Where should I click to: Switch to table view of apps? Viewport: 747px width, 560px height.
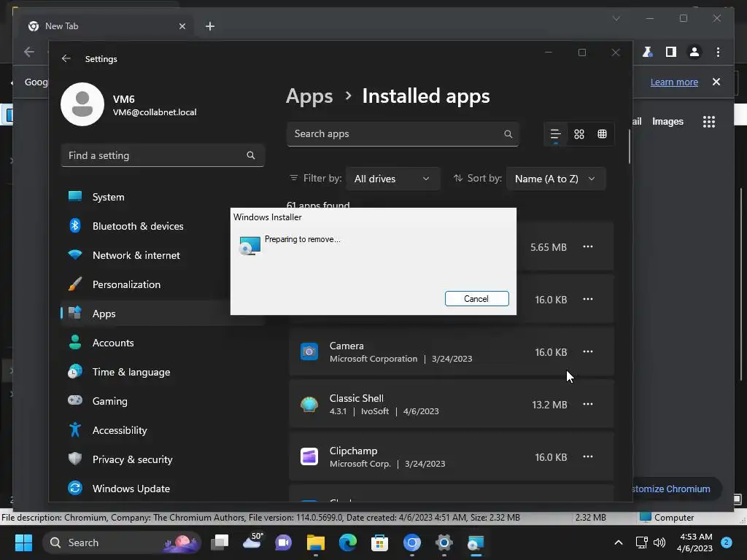602,134
